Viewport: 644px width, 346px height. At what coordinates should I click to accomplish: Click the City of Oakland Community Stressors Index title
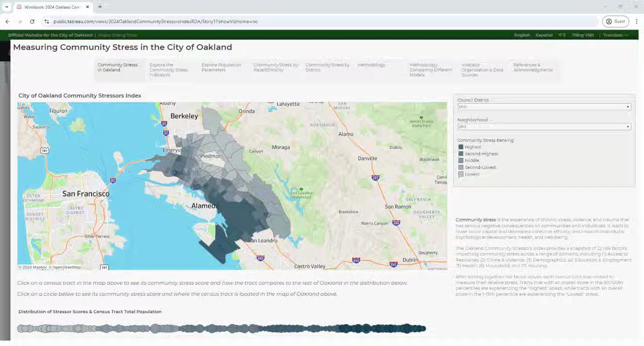(80, 96)
